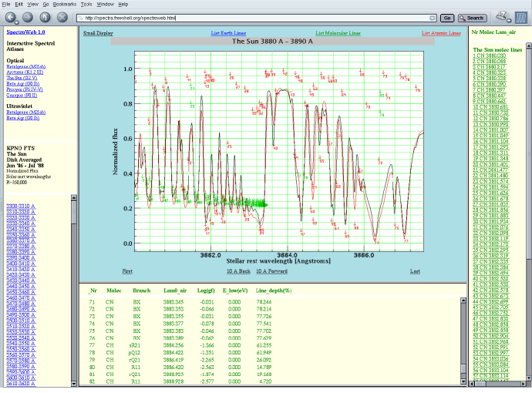Viewport: 532px width, 393px height.
Task: Click the browser Back arrow button
Action: pyautogui.click(x=9, y=17)
